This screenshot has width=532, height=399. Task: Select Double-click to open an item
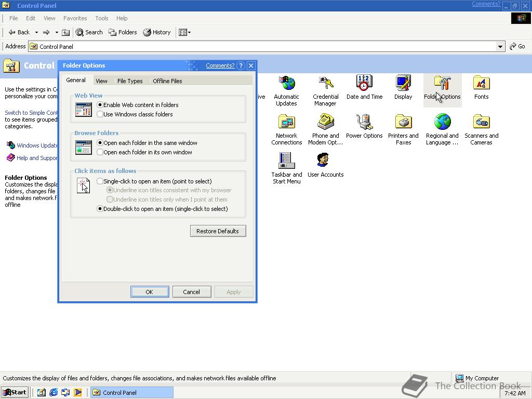point(162,209)
